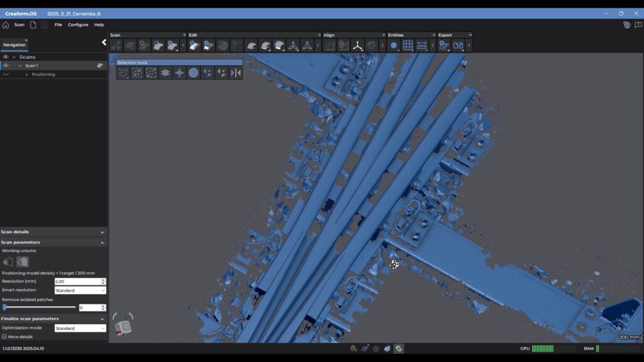Open the Optimization mode dropdown
Screen dimensions: 644x362
(80, 328)
